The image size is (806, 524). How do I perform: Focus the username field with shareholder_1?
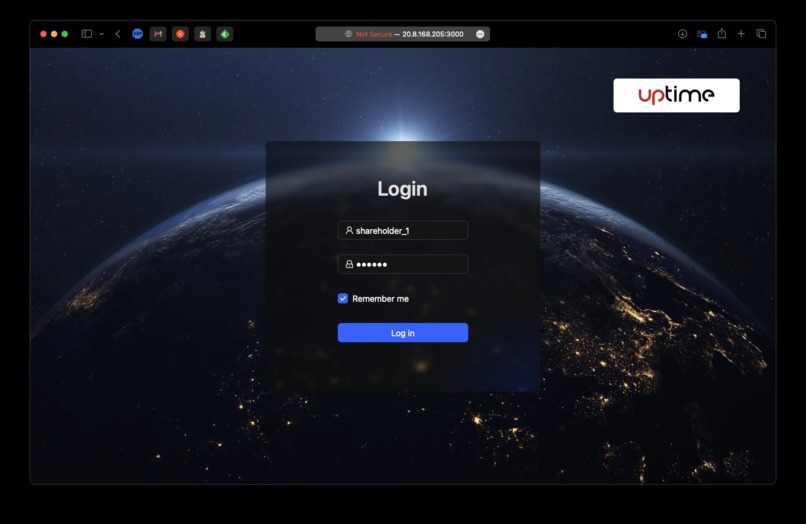coord(402,230)
